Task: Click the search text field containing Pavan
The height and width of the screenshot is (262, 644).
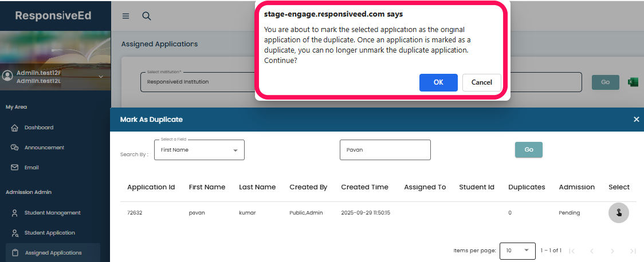Action: [384, 150]
